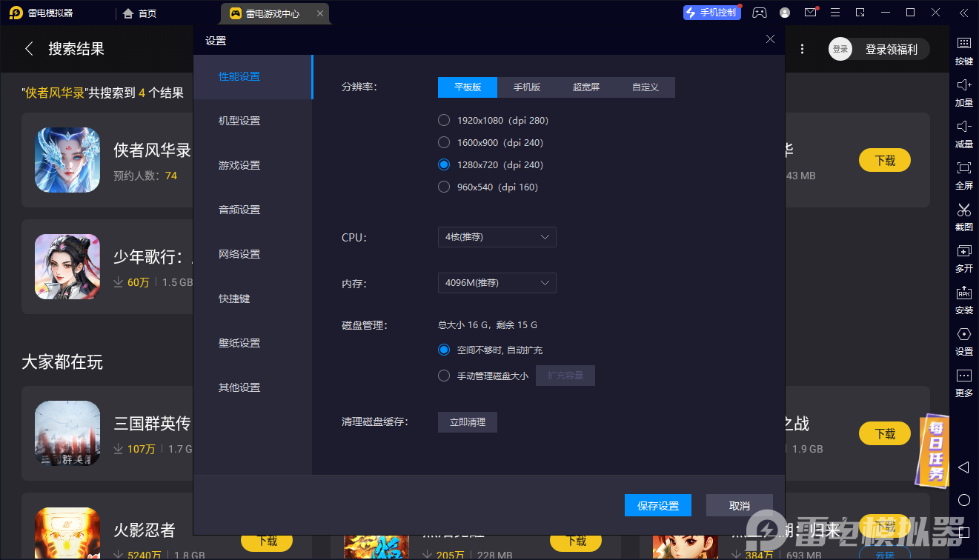Click the 手机控制 button
The height and width of the screenshot is (560, 979).
712,13
